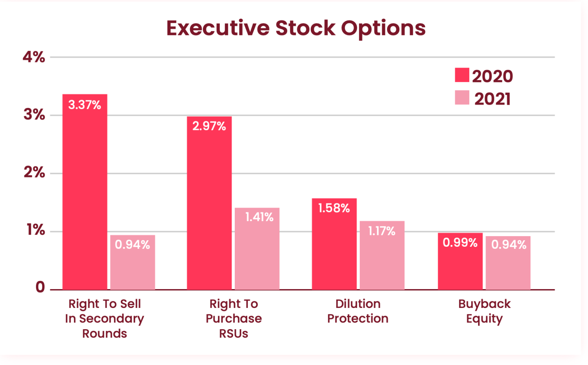588x365 pixels.
Task: Click the 0 y-axis origin label
Action: pos(40,287)
